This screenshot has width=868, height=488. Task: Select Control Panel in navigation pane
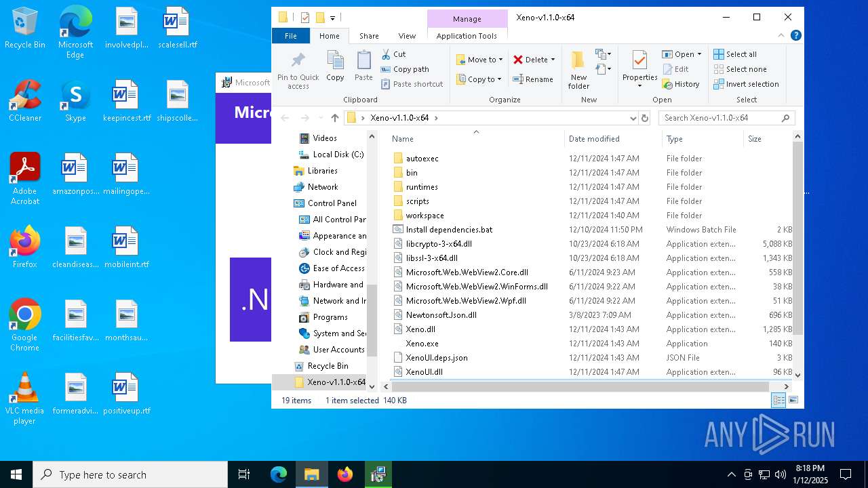point(332,203)
